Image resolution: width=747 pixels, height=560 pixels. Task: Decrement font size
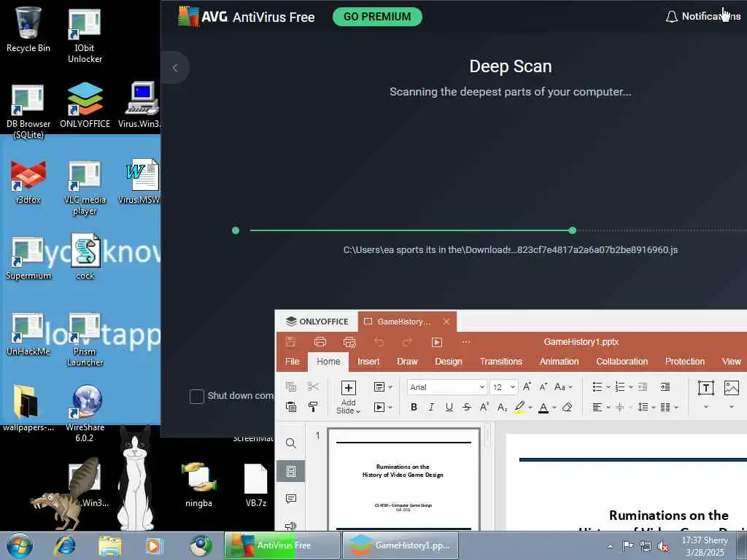[543, 386]
